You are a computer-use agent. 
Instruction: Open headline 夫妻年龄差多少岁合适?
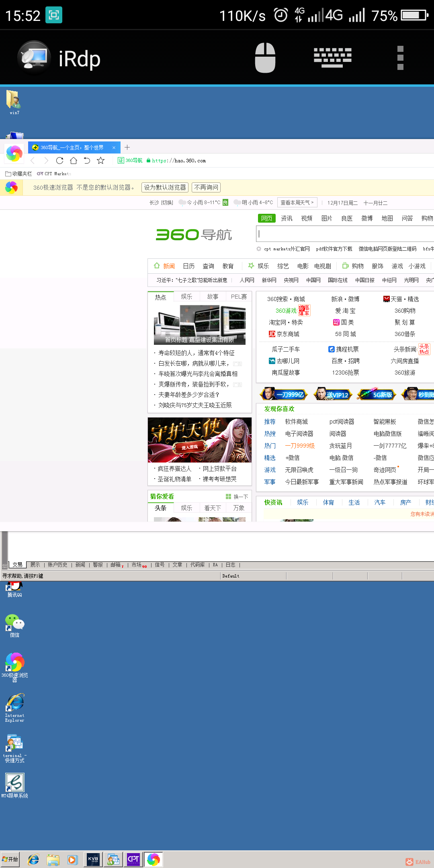(188, 395)
